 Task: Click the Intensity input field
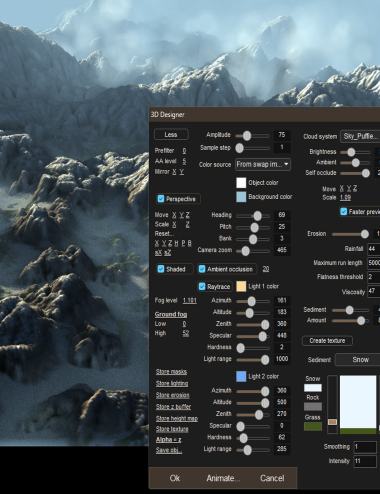[x=365, y=461]
